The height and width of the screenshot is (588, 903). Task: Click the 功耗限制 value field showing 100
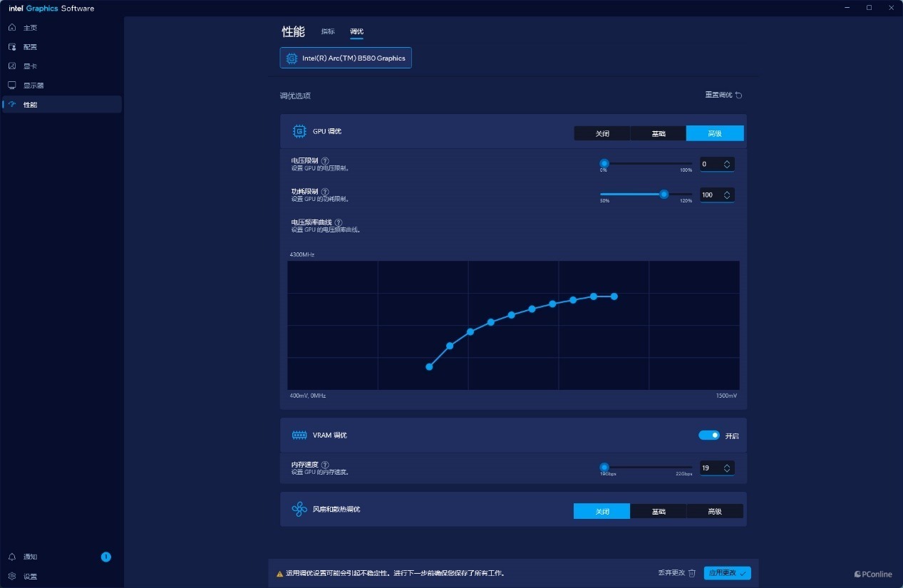(x=717, y=195)
